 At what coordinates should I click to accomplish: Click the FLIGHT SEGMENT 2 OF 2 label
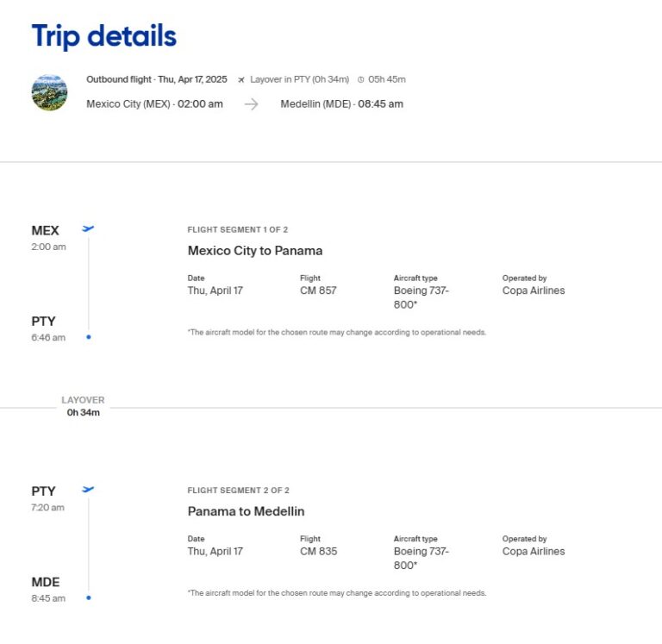[238, 491]
